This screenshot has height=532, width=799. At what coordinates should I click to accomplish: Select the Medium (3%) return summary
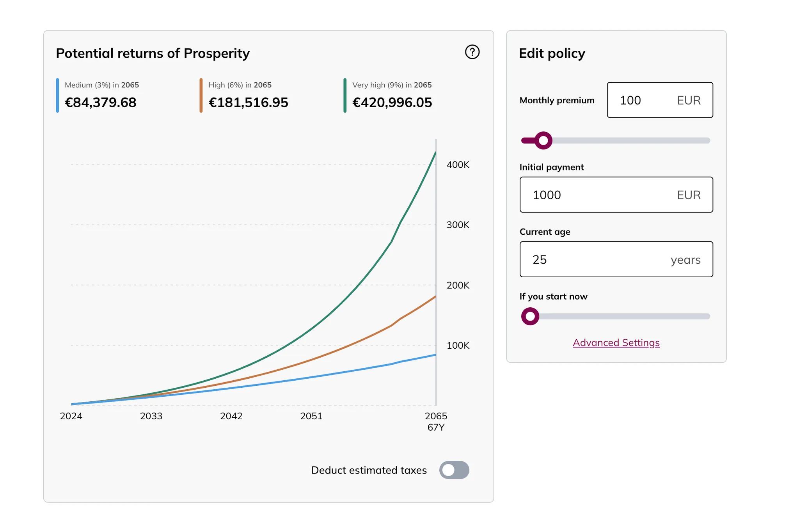click(101, 96)
